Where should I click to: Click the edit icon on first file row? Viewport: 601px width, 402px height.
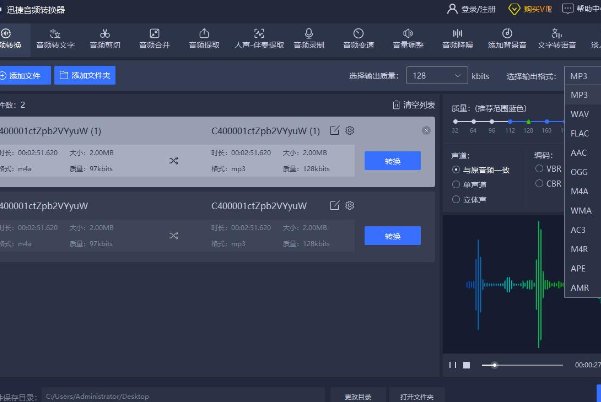click(x=334, y=130)
